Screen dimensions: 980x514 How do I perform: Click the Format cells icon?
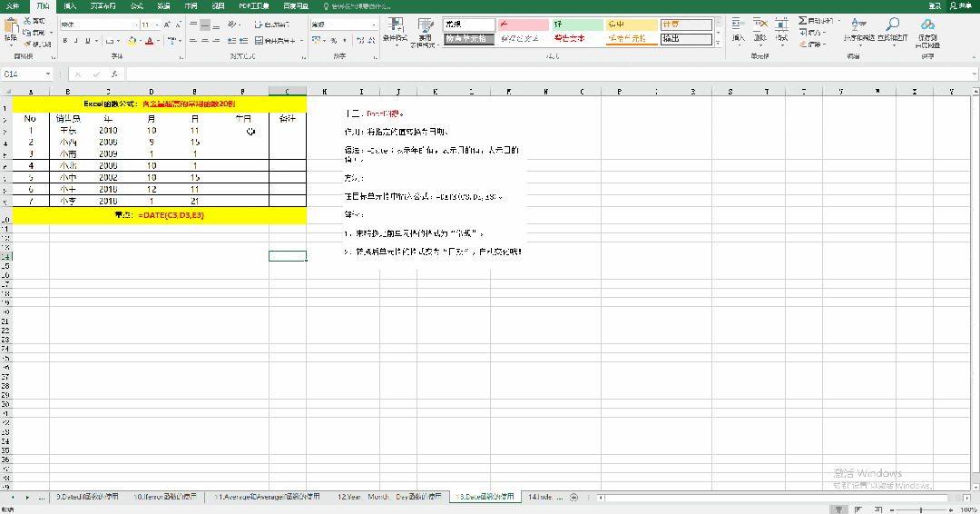(781, 25)
